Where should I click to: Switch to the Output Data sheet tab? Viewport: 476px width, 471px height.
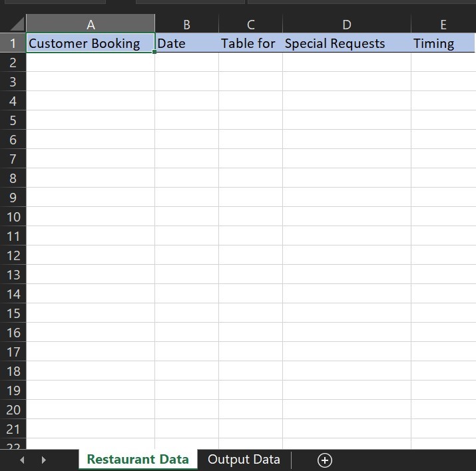pos(244,460)
